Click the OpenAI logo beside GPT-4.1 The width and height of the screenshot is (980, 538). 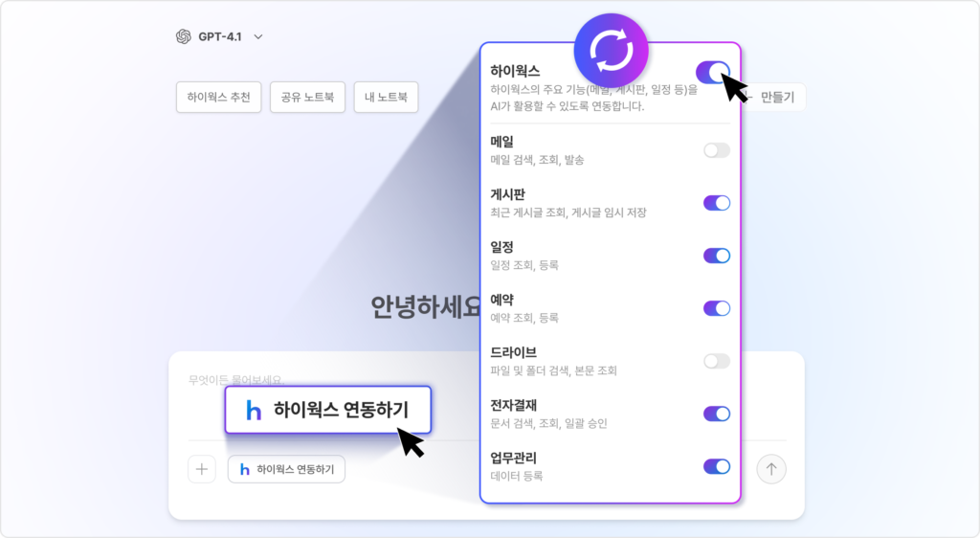click(x=184, y=37)
